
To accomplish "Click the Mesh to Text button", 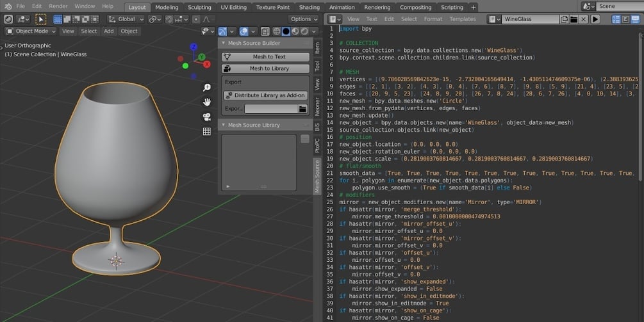I will 265,56.
